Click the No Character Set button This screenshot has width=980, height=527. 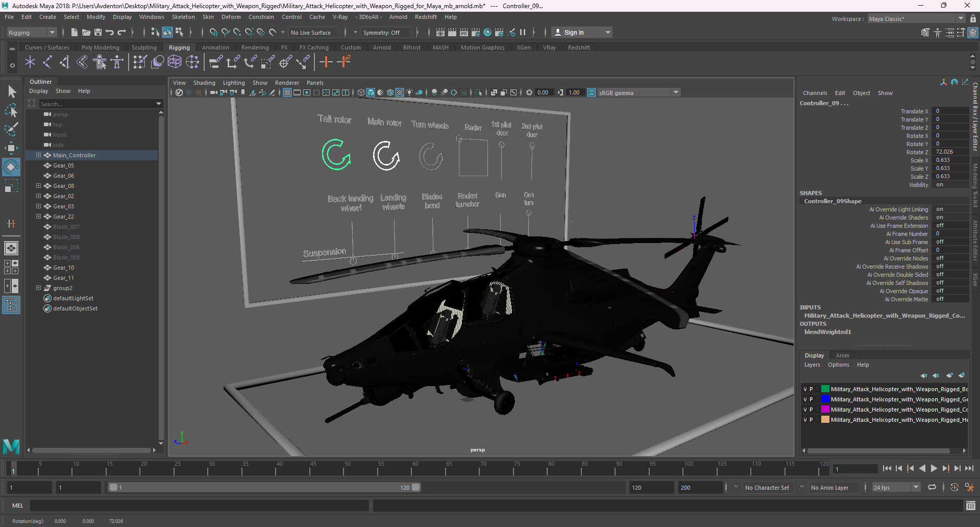(x=767, y=488)
